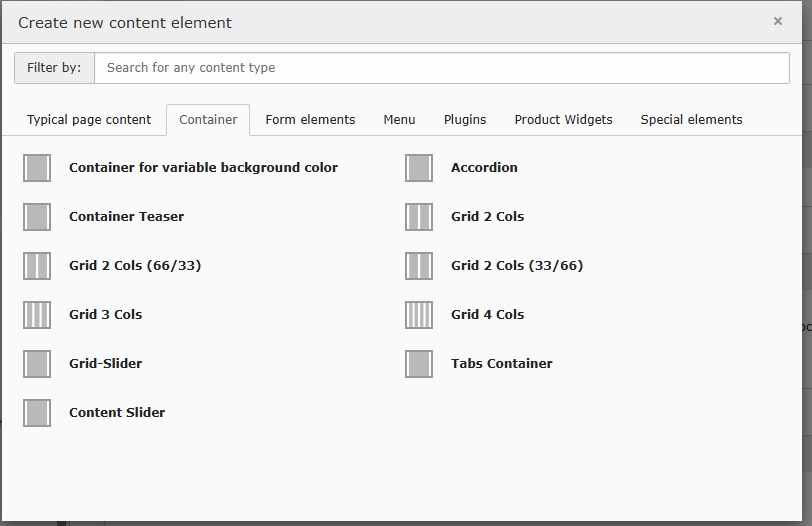The image size is (812, 526).
Task: Open the Form elements tab
Action: pyautogui.click(x=310, y=120)
